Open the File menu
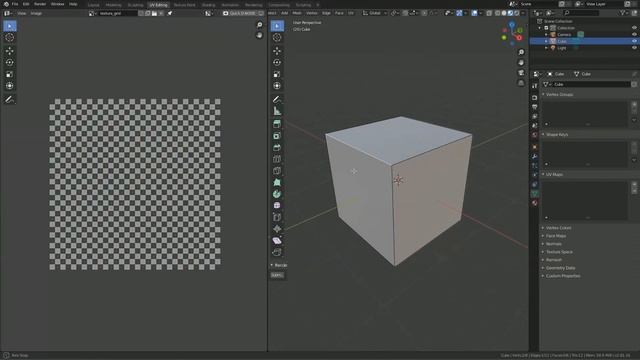This screenshot has height=360, width=640. click(15, 4)
